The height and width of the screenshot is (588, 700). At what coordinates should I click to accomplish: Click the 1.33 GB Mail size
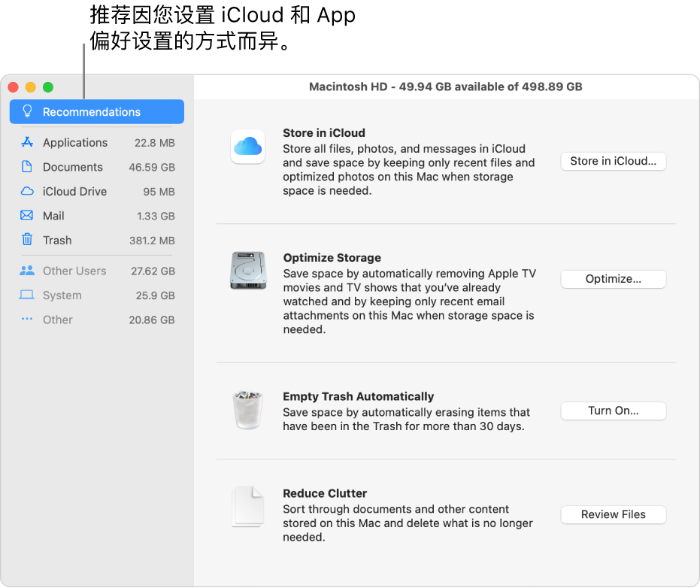tap(156, 216)
